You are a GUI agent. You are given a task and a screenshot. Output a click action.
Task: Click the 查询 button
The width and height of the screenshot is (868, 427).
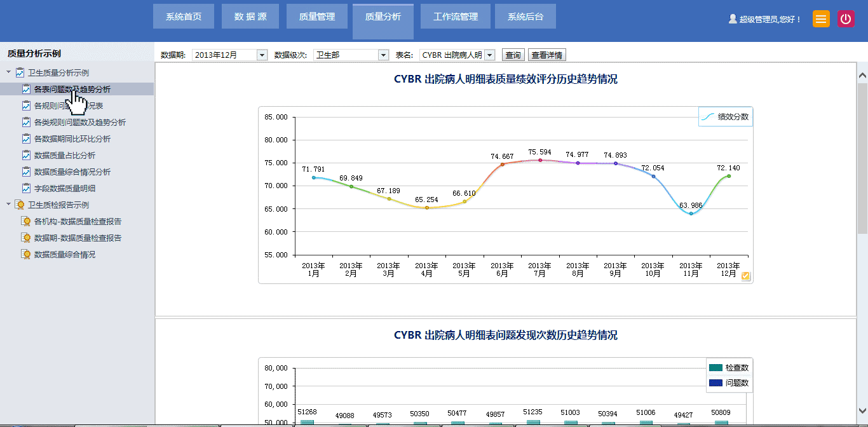513,55
